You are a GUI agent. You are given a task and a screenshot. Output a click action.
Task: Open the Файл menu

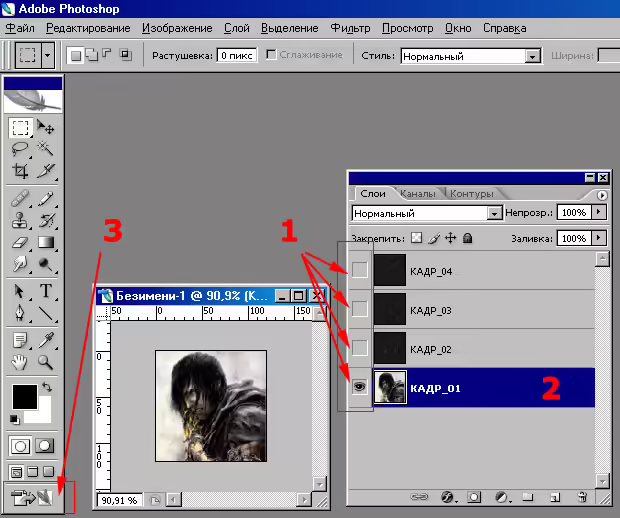(21, 28)
